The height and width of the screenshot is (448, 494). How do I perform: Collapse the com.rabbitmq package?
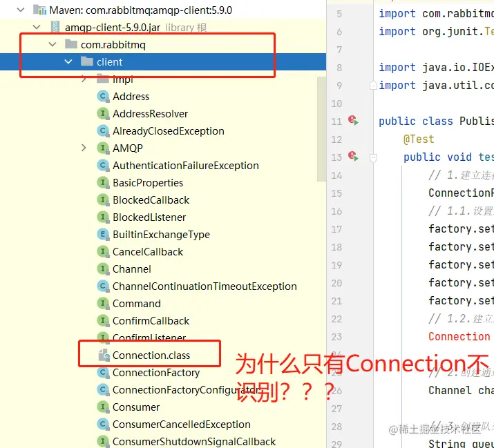click(x=53, y=45)
